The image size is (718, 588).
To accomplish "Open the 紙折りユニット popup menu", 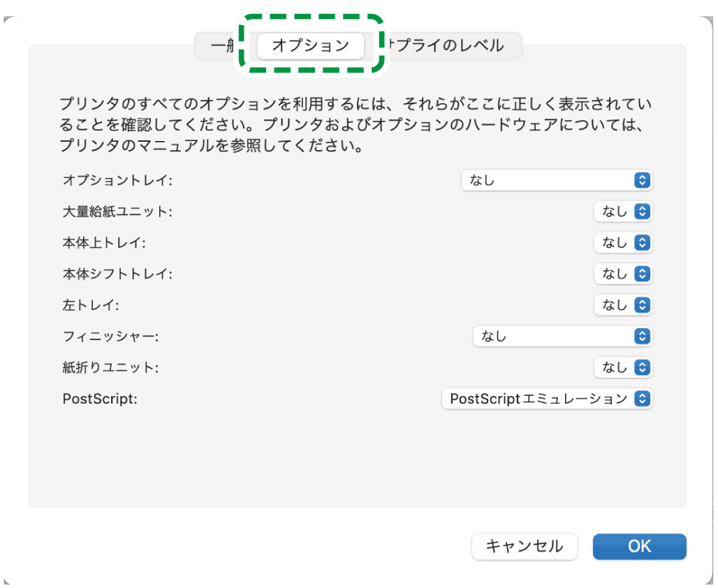I will click(x=623, y=367).
